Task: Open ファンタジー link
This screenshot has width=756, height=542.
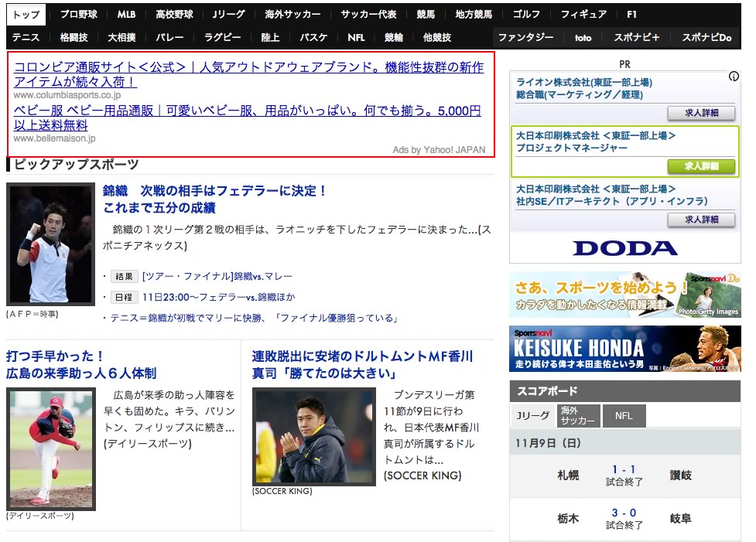Action: click(525, 38)
